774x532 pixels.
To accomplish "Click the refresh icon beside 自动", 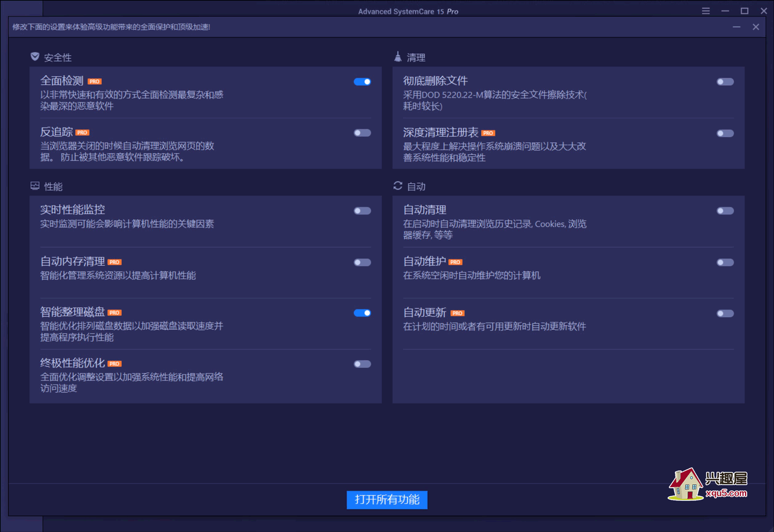I will [398, 186].
